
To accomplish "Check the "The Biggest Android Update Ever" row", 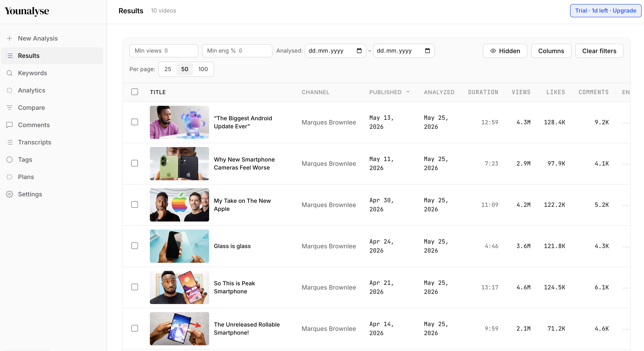I will click(134, 122).
